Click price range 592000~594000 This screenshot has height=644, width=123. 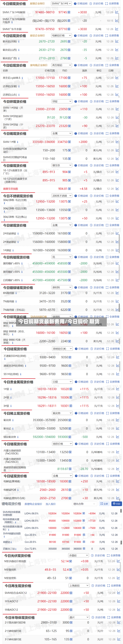coord(44,437)
